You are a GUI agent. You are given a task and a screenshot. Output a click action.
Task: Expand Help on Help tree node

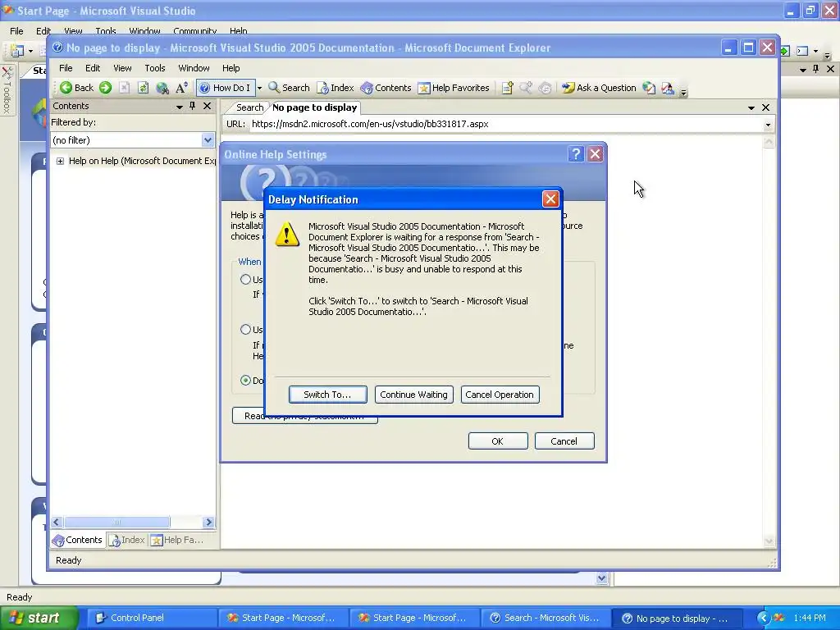click(60, 162)
